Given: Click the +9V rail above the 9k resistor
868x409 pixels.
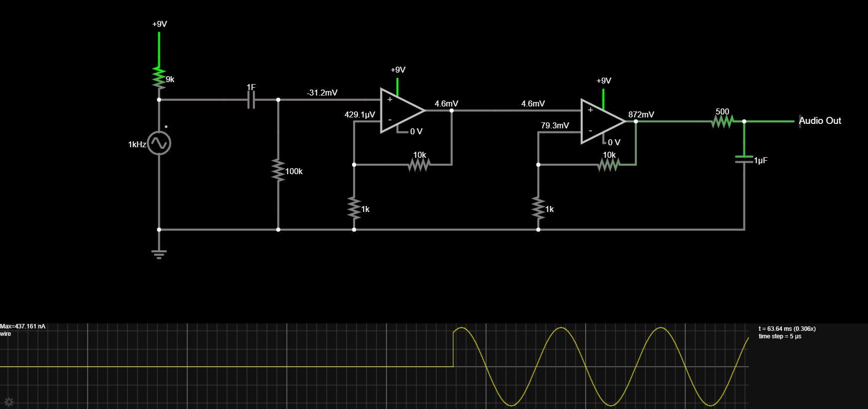Looking at the screenshot, I should [x=159, y=24].
